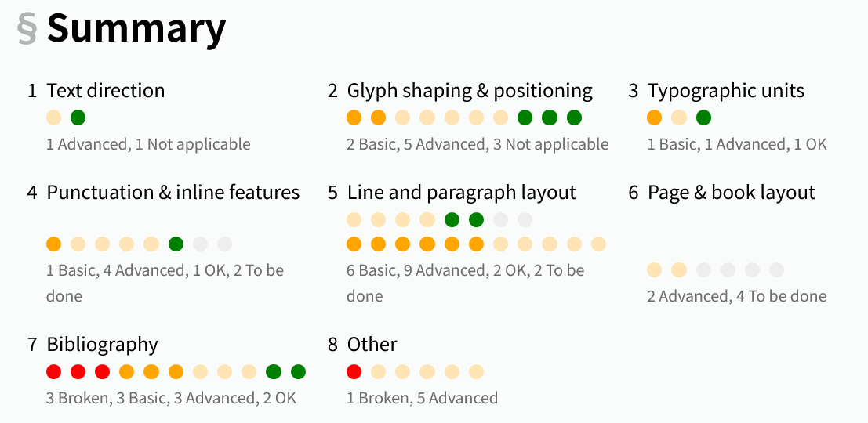
Task: Click the pale dot under Text direction
Action: coord(54,118)
